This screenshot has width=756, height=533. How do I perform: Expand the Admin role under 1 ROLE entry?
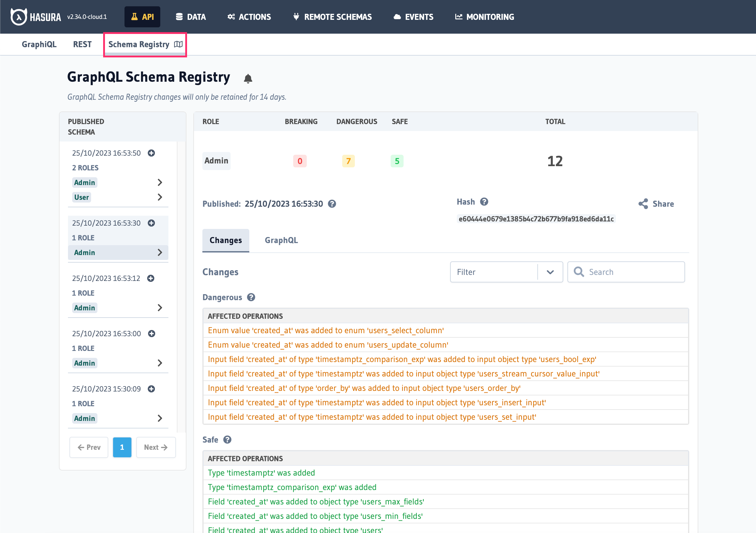pyautogui.click(x=160, y=252)
